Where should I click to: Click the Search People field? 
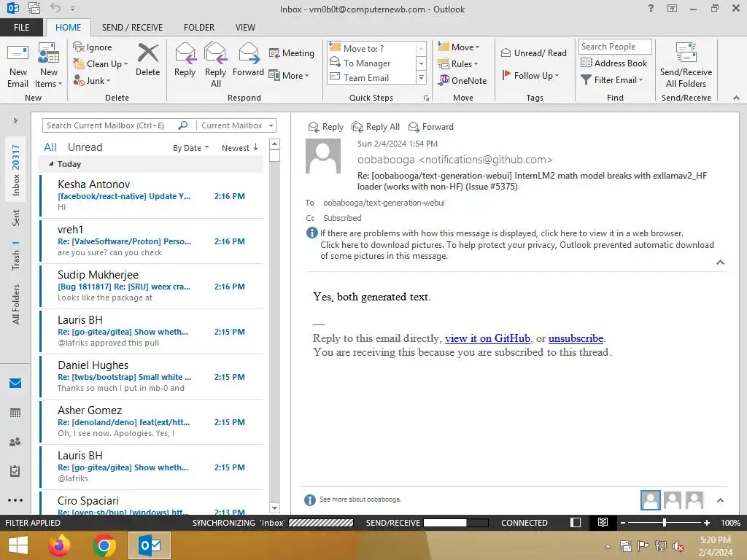click(614, 47)
